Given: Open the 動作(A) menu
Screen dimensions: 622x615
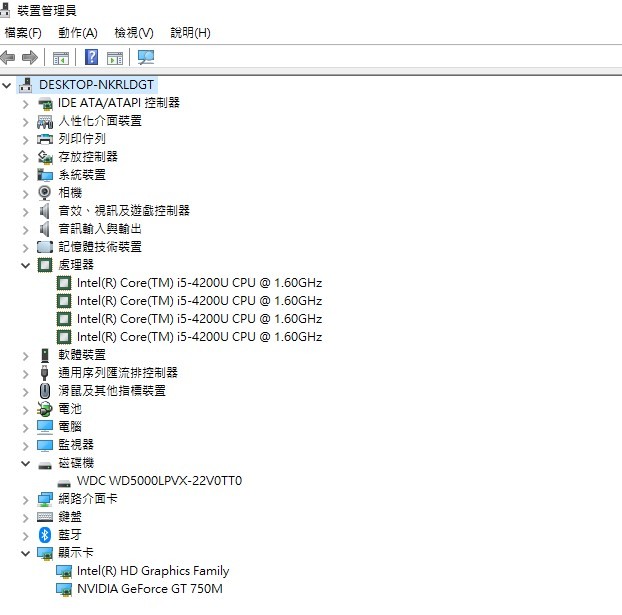Looking at the screenshot, I should tap(78, 33).
